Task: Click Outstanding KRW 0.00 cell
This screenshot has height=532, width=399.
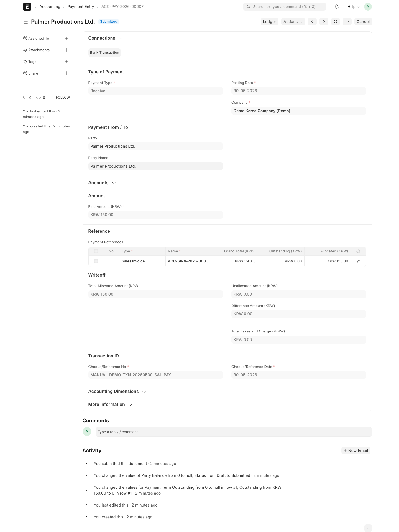Action: tap(281, 261)
